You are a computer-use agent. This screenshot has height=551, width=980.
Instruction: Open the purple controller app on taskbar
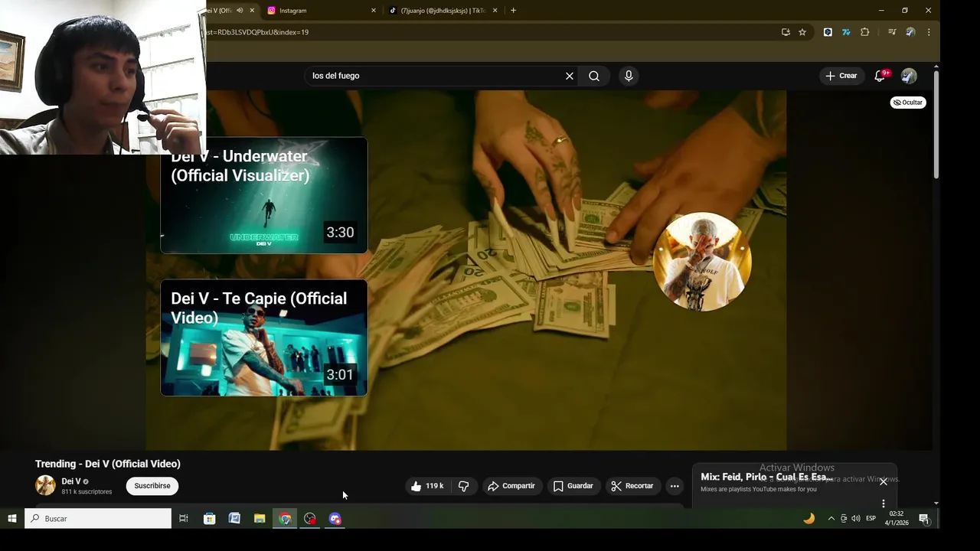tap(335, 519)
